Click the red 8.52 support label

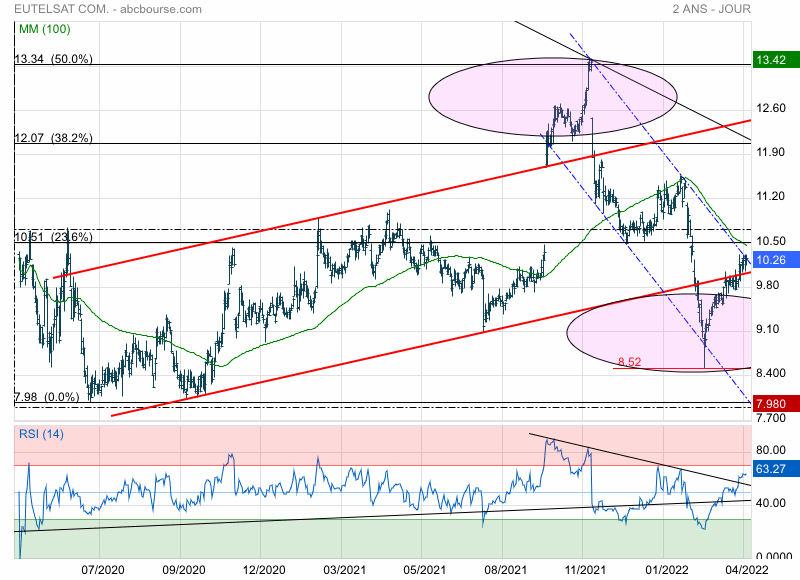coord(630,362)
